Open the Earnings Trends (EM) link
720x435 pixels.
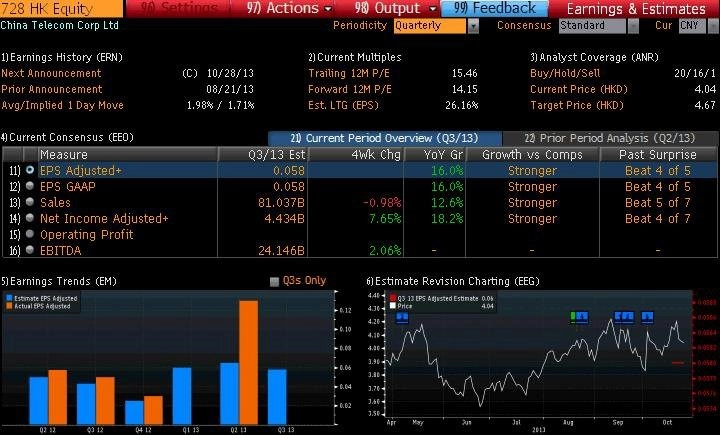click(59, 281)
